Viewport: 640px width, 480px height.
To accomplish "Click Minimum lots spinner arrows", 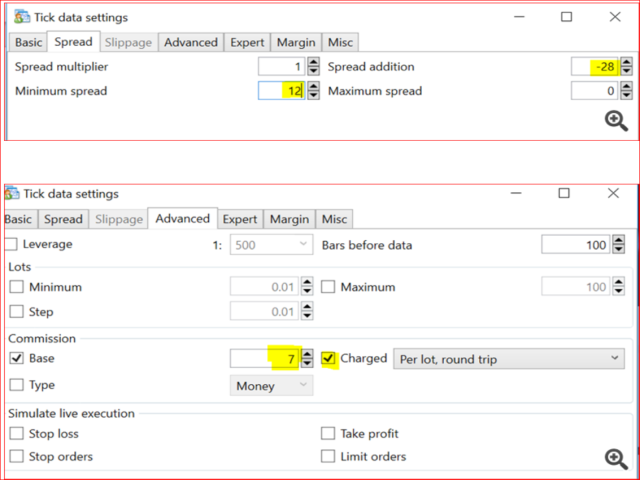I will tap(307, 287).
